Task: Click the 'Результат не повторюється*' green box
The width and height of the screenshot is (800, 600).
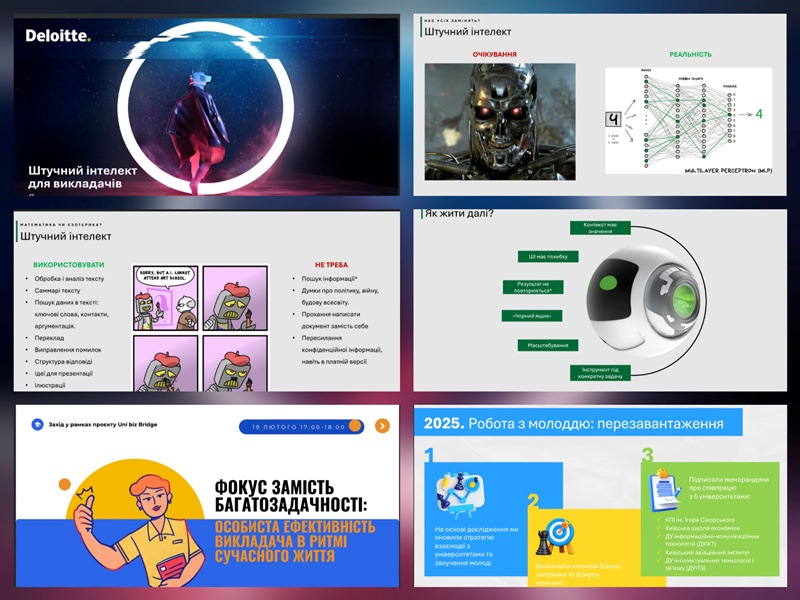Action: [533, 287]
